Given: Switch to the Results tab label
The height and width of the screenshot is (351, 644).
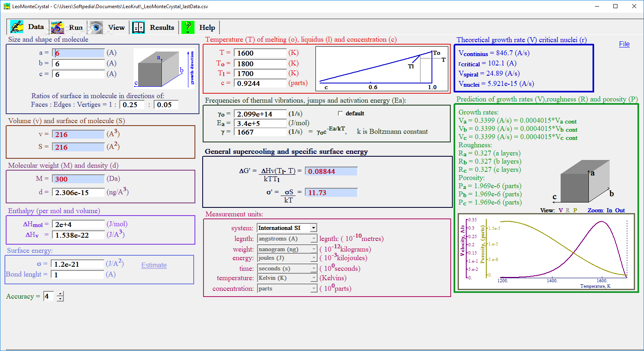Looking at the screenshot, I should point(162,27).
